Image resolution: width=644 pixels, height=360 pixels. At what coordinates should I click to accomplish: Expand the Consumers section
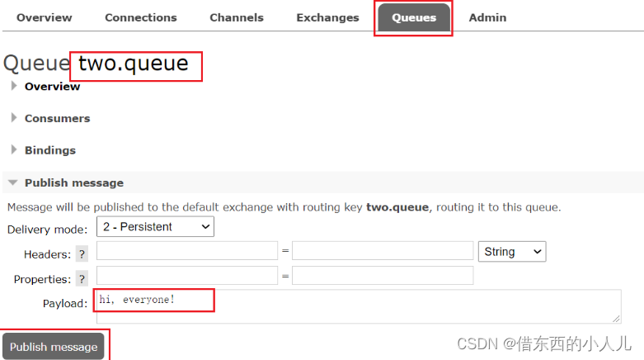tap(57, 119)
